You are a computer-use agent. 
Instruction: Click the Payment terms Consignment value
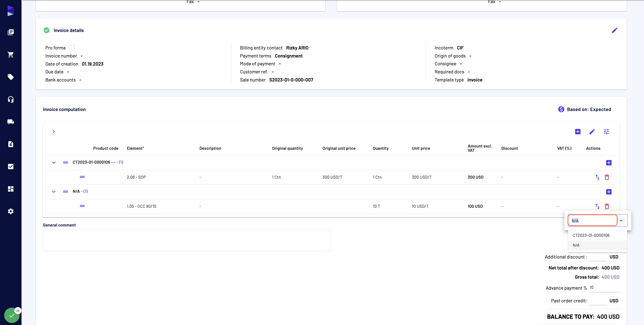(x=288, y=56)
